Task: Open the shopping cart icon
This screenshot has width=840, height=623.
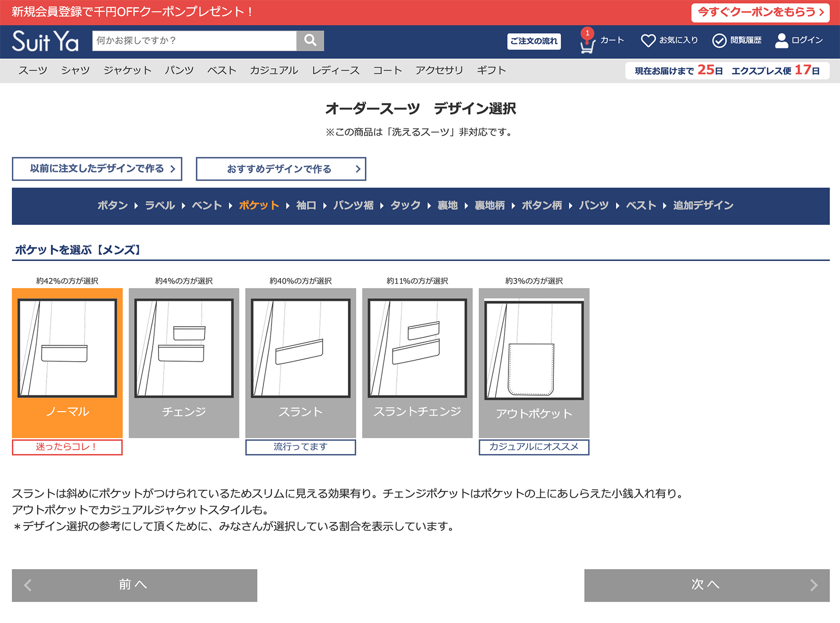Action: (587, 44)
